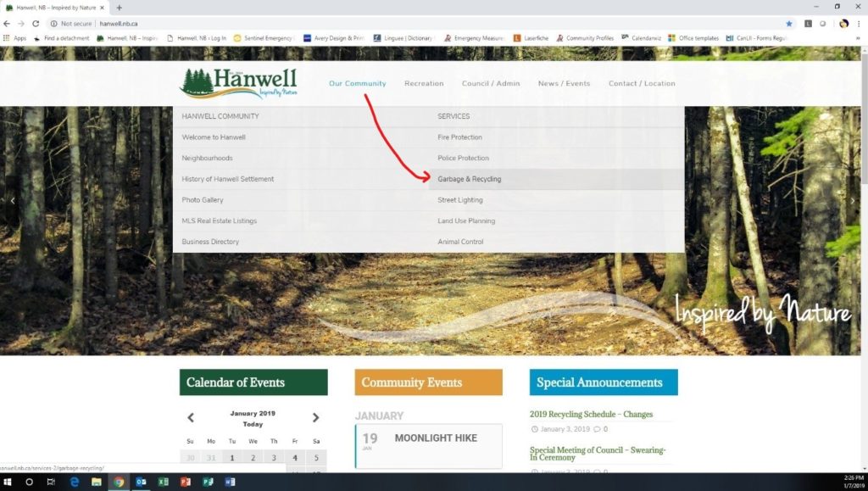Open 2019 Recycling Schedule – Changes announcement
The height and width of the screenshot is (491, 868).
[x=591, y=414]
